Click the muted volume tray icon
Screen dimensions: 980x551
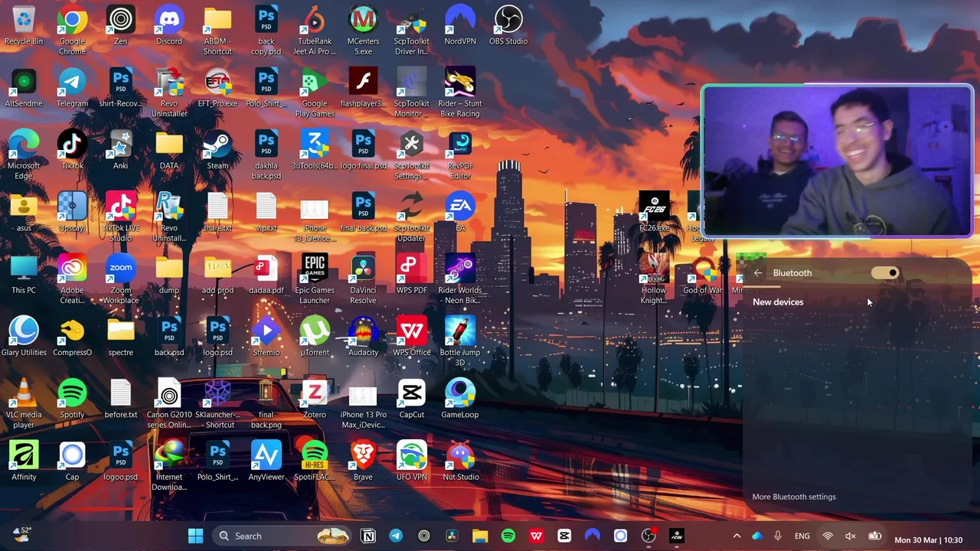coord(851,536)
